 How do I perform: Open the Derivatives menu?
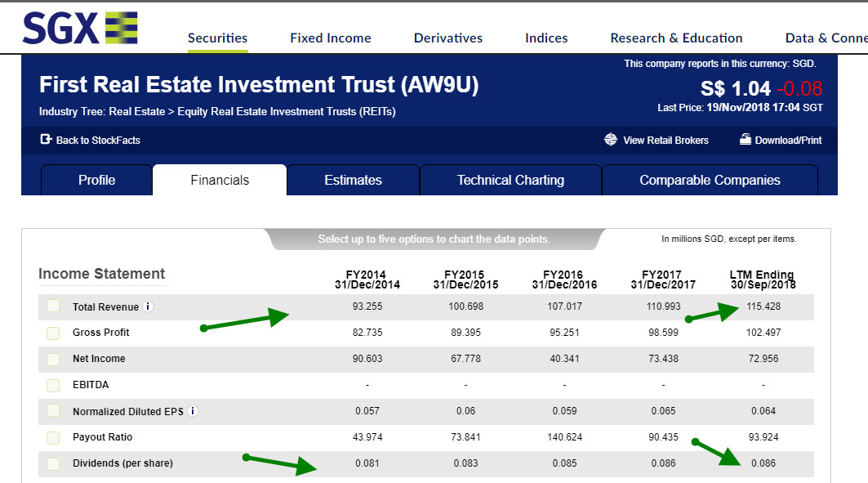coord(447,38)
